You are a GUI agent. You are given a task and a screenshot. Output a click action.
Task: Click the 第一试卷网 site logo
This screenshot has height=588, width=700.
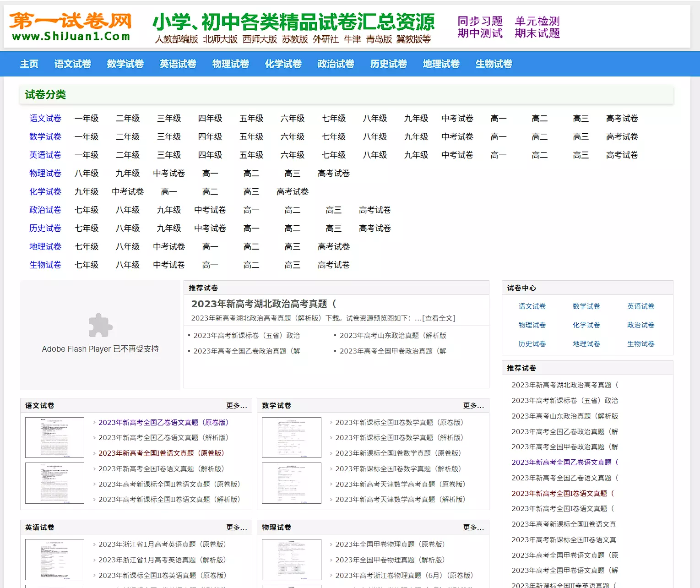[x=71, y=27]
